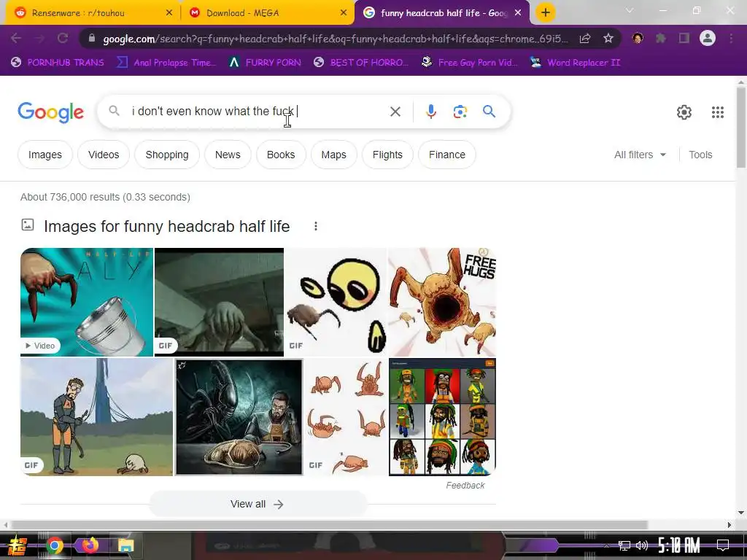This screenshot has height=560, width=747.
Task: Click the blue search magnifier button
Action: (489, 112)
